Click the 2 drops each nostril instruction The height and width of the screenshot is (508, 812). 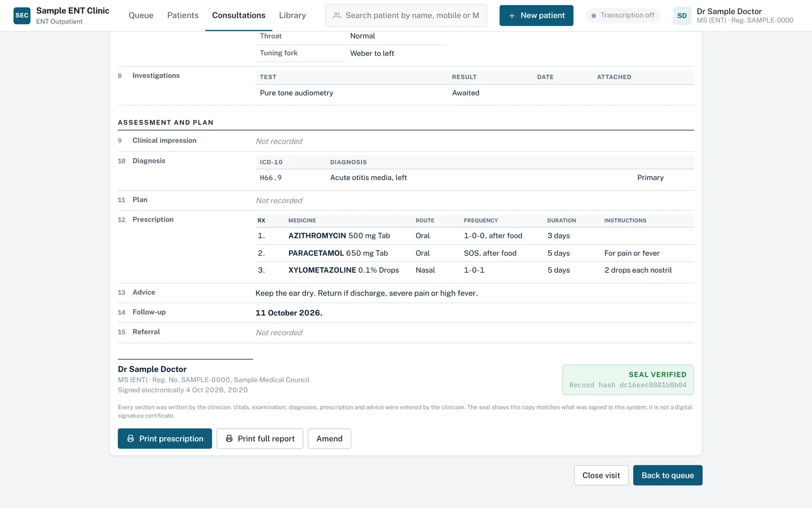[x=638, y=270]
